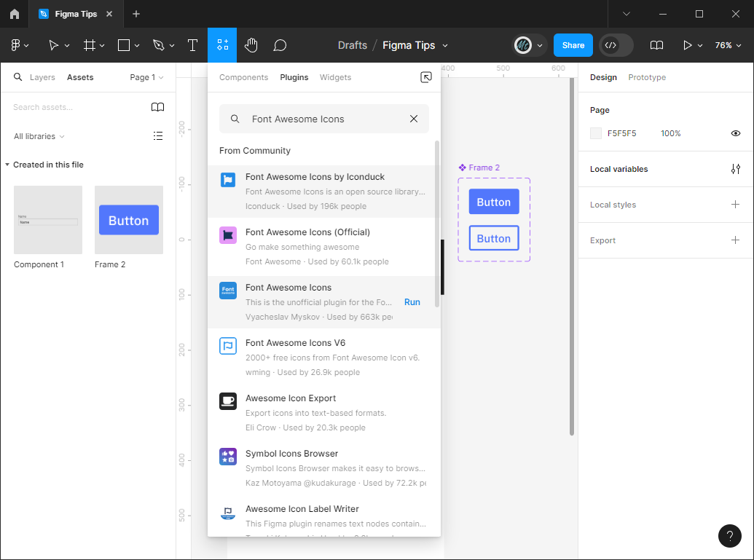
Task: Collapse Created in this file section
Action: click(7, 165)
